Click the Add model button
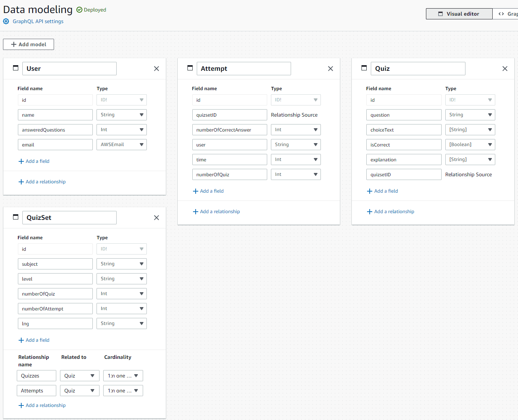This screenshot has height=420, width=518. click(x=29, y=44)
